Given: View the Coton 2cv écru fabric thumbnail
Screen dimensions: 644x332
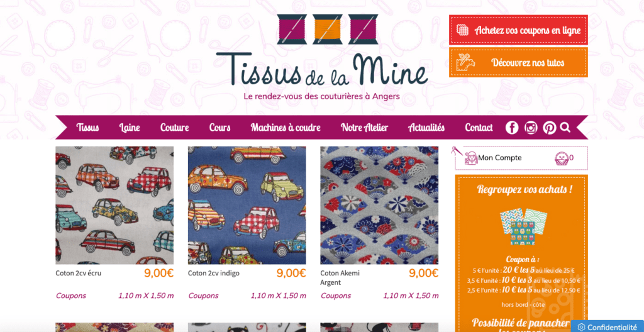Looking at the screenshot, I should pos(114,206).
